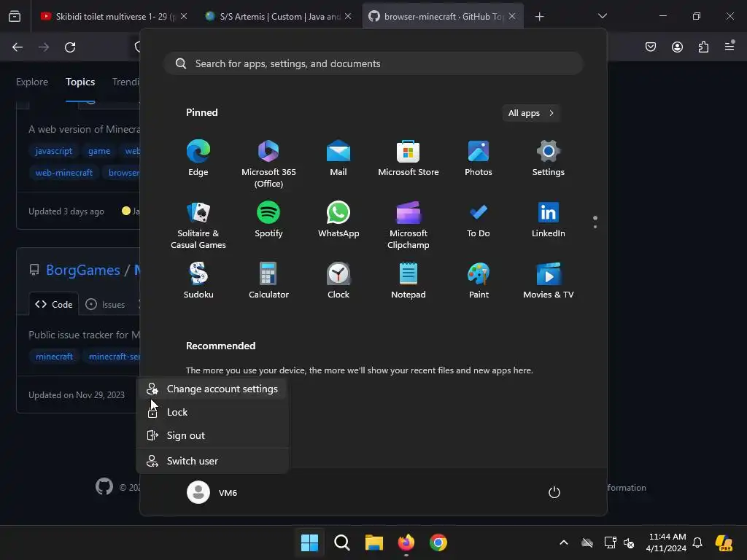Open Firefox extensions puzzle icon
The image size is (747, 560).
(704, 47)
